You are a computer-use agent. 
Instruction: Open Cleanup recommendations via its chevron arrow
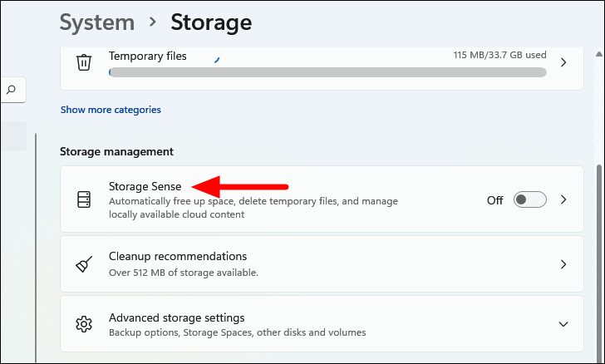(563, 264)
